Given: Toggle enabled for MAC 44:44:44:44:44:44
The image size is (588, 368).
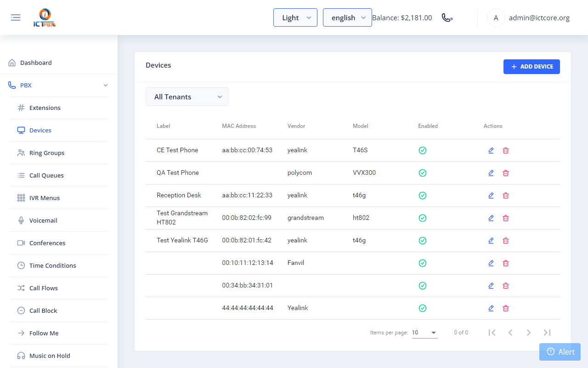Looking at the screenshot, I should coord(423,308).
